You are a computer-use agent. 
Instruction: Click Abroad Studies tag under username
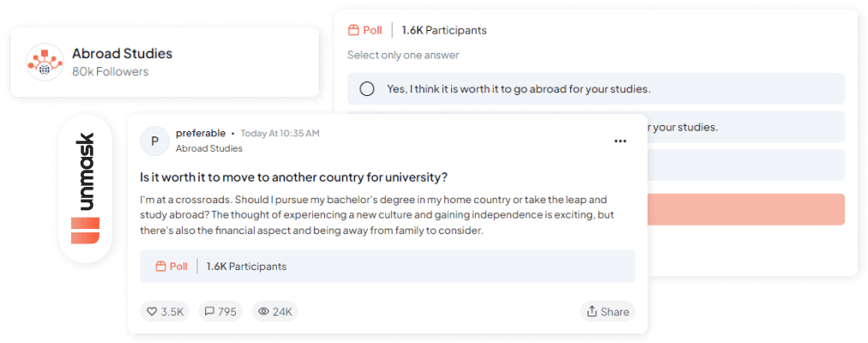pos(208,148)
